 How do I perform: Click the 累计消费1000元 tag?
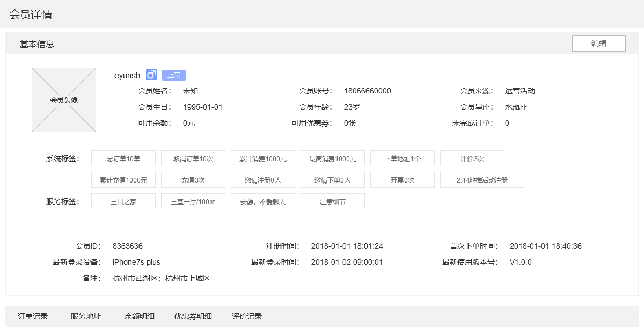[x=263, y=158]
